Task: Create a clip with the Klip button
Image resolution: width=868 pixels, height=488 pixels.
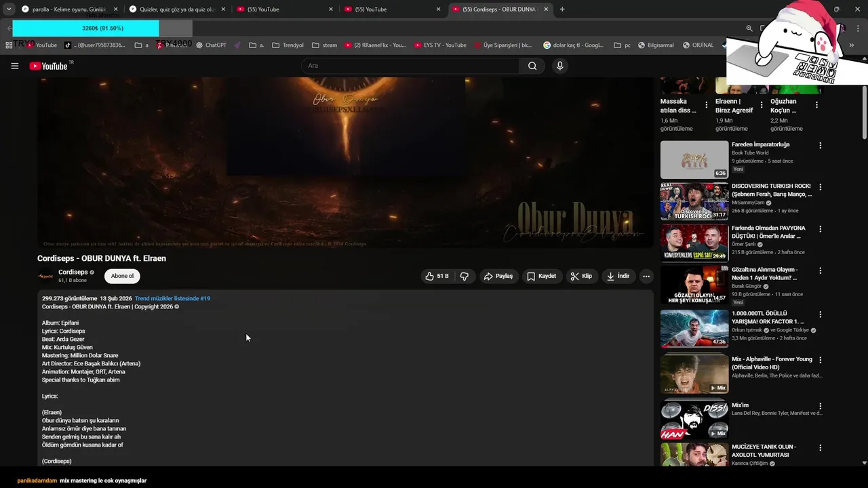Action: pos(581,276)
